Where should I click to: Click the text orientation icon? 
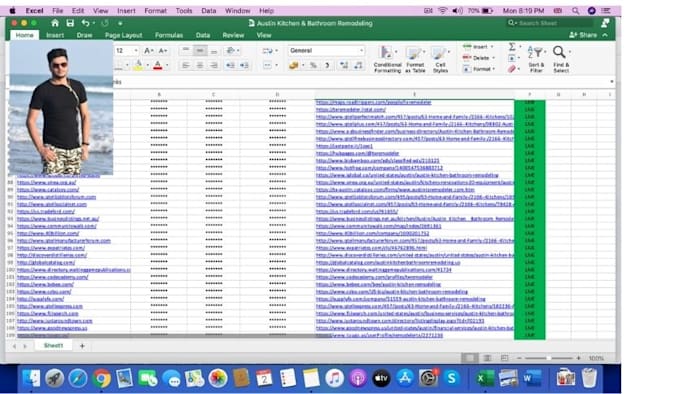231,51
